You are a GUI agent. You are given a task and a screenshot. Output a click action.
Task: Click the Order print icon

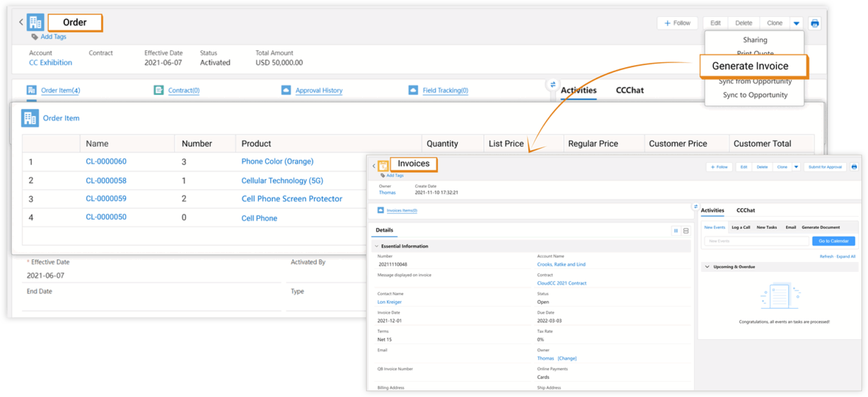pyautogui.click(x=814, y=23)
